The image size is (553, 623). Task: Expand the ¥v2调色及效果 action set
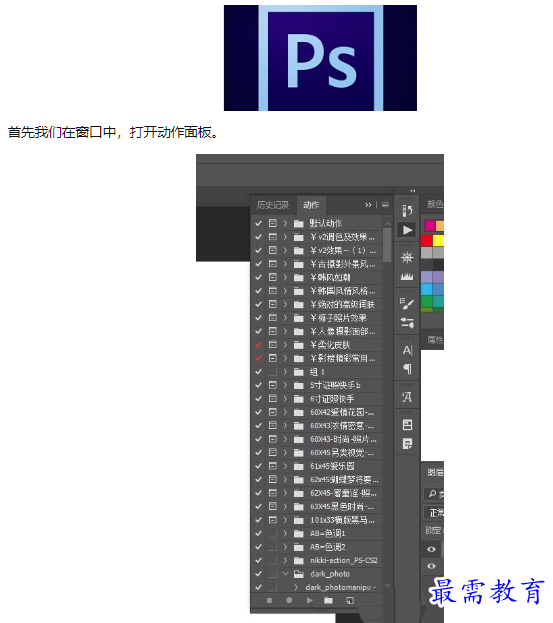285,237
